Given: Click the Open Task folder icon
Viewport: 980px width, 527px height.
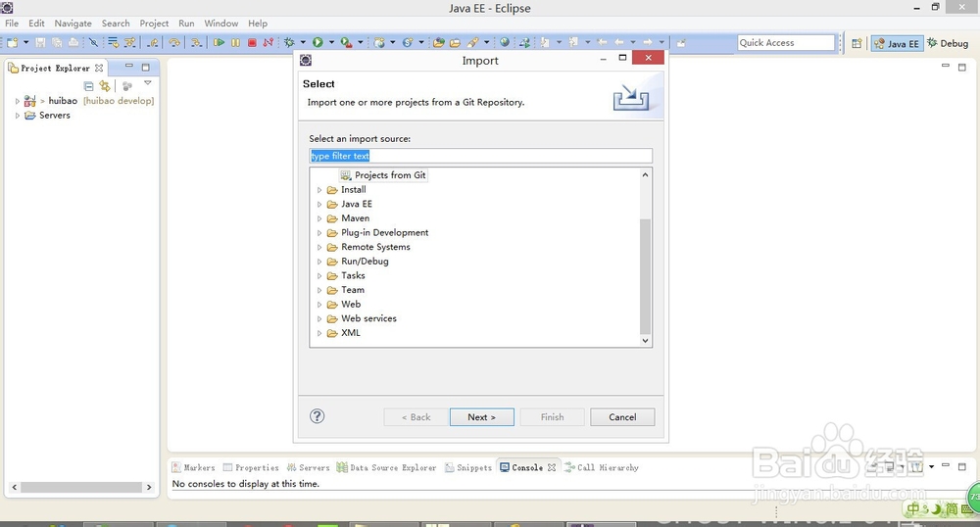Looking at the screenshot, I should 455,42.
